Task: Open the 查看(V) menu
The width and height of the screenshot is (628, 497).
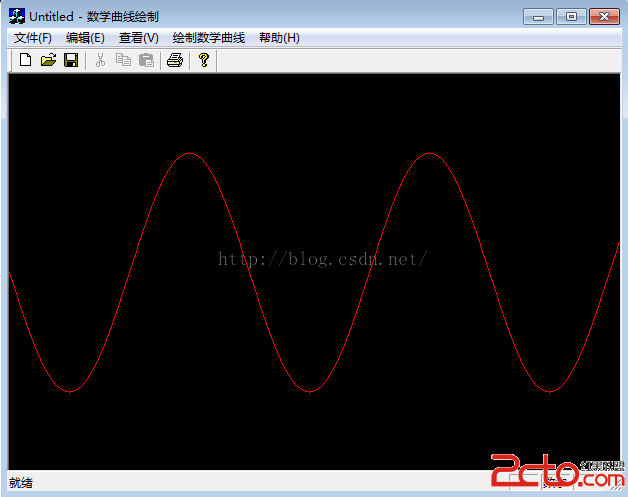Action: [x=139, y=38]
